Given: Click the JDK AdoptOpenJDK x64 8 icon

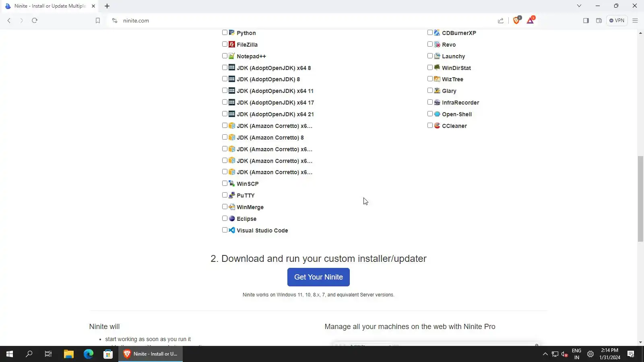Looking at the screenshot, I should click(x=232, y=68).
